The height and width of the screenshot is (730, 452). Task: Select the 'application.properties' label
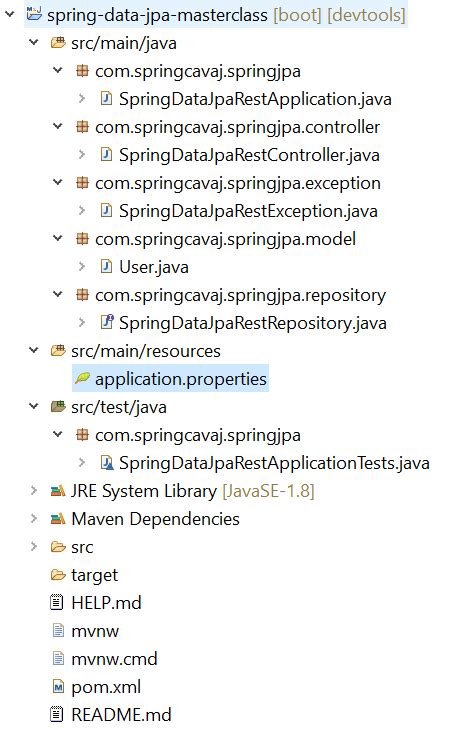click(x=181, y=379)
